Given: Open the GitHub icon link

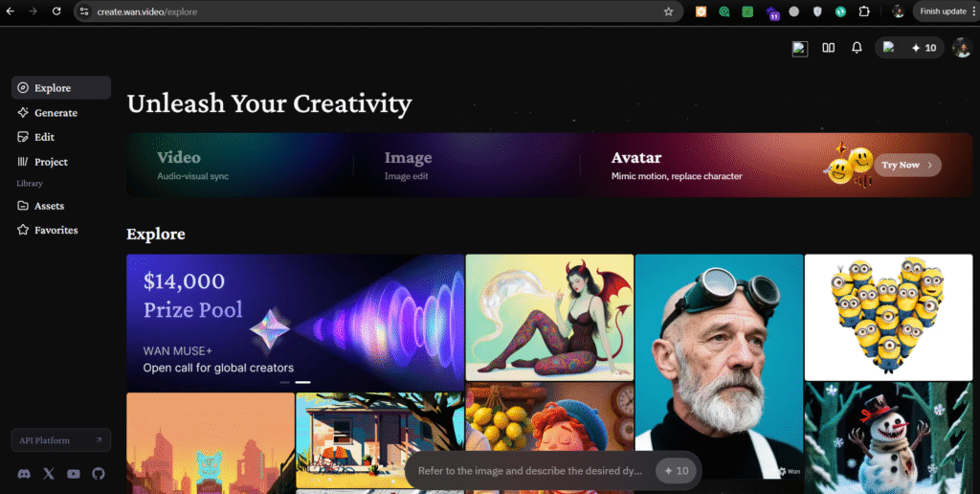Looking at the screenshot, I should click(x=99, y=474).
